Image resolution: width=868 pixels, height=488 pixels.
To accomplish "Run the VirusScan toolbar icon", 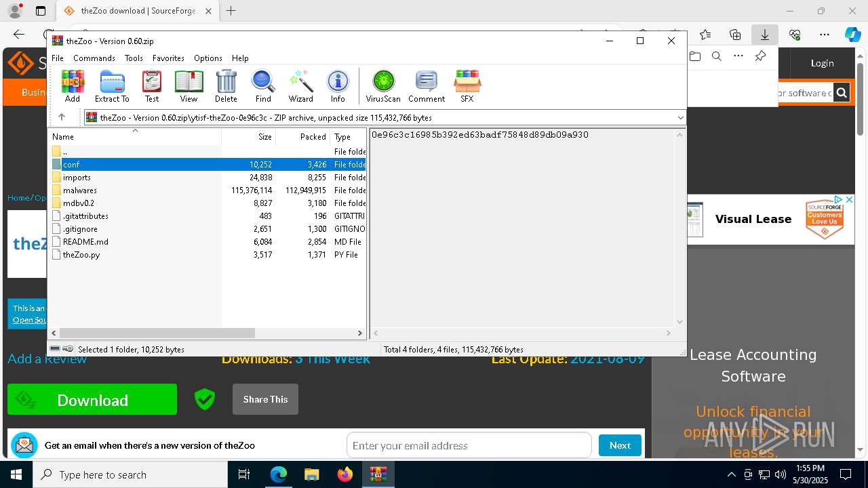I will pyautogui.click(x=383, y=85).
